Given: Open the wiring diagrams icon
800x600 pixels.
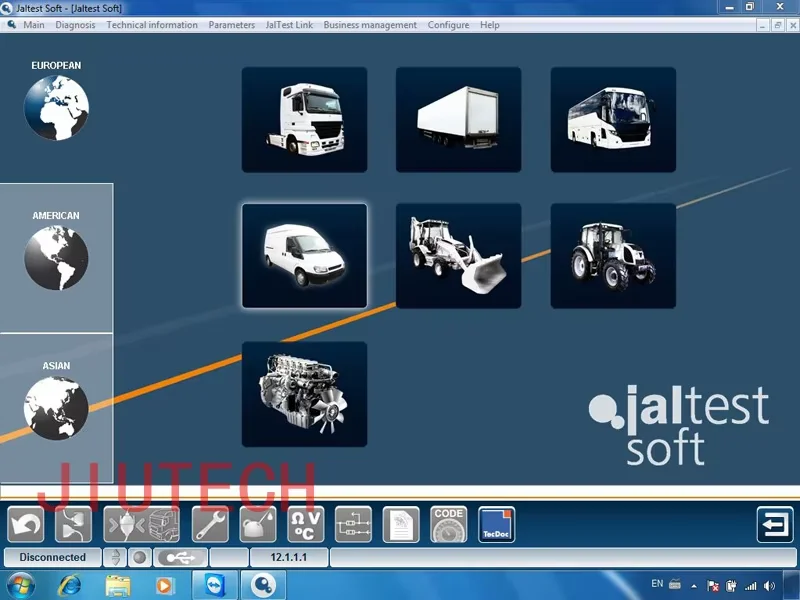Looking at the screenshot, I should tap(353, 524).
